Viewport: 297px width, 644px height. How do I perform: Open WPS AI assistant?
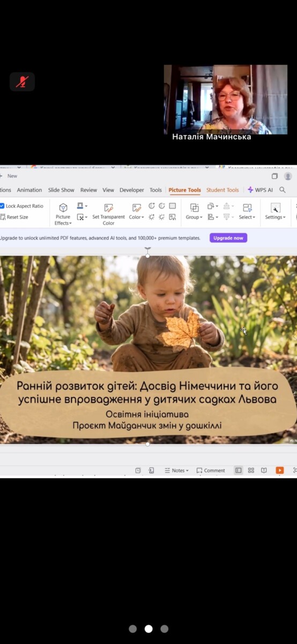click(x=260, y=190)
